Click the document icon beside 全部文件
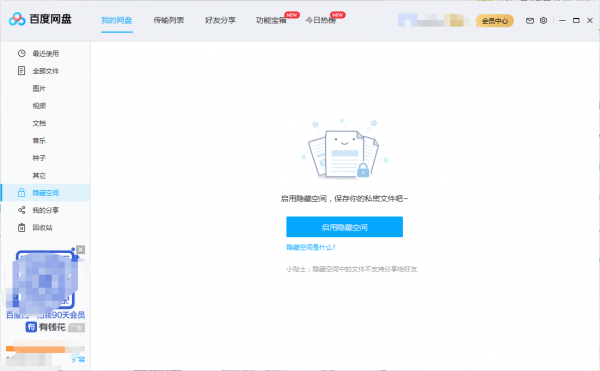 pyautogui.click(x=21, y=71)
